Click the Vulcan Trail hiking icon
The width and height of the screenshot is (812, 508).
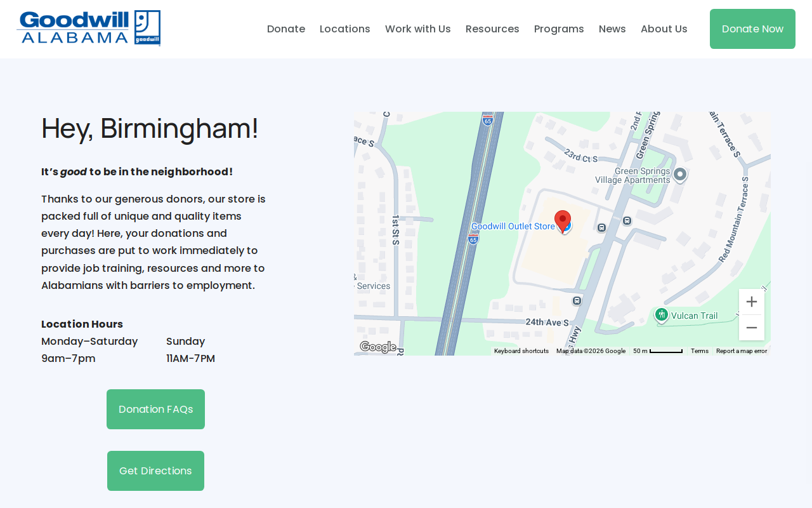662,314
